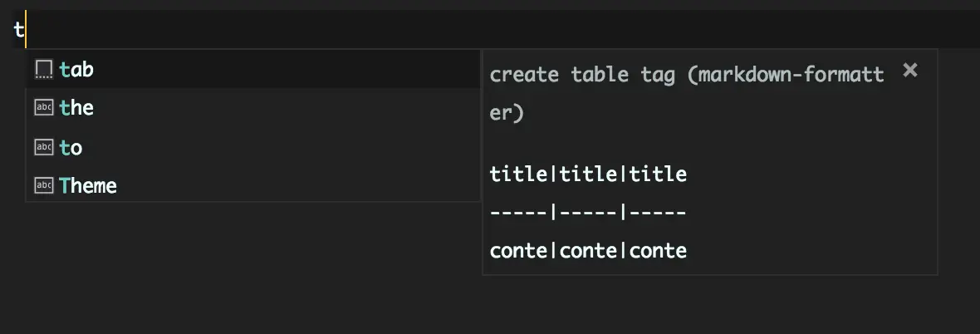
Task: Click the abc icon next to "the"
Action: click(x=44, y=108)
